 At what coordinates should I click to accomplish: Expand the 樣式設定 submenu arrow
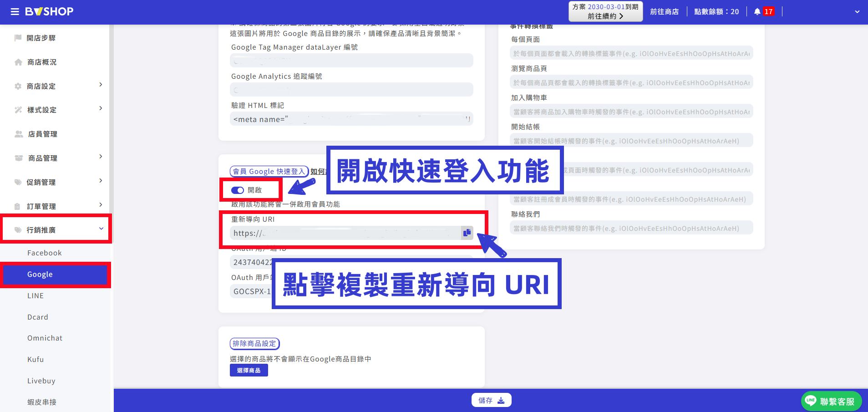(x=101, y=108)
